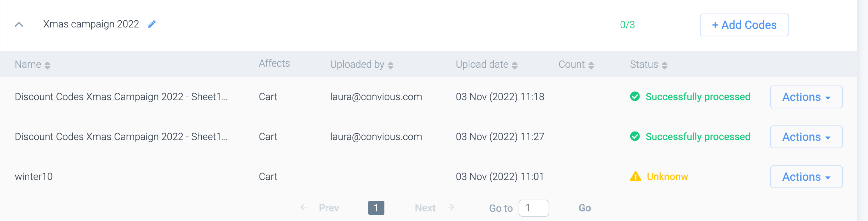The height and width of the screenshot is (221, 868).
Task: Sort by Uploaded by column arrows
Action: pos(390,65)
